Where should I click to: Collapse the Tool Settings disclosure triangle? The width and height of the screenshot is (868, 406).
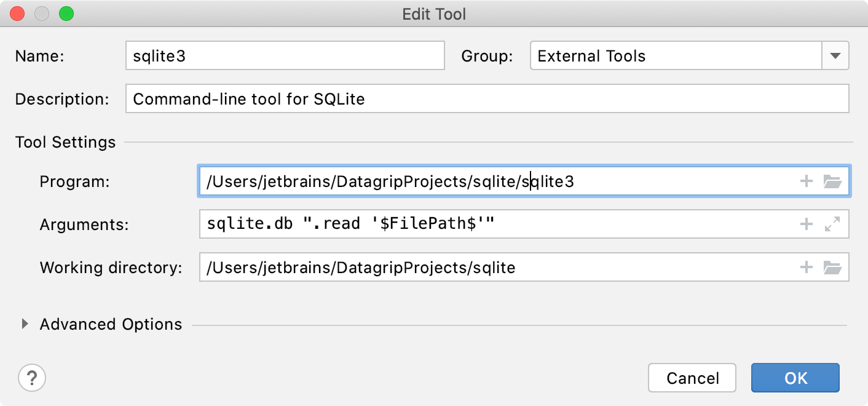click(65, 142)
